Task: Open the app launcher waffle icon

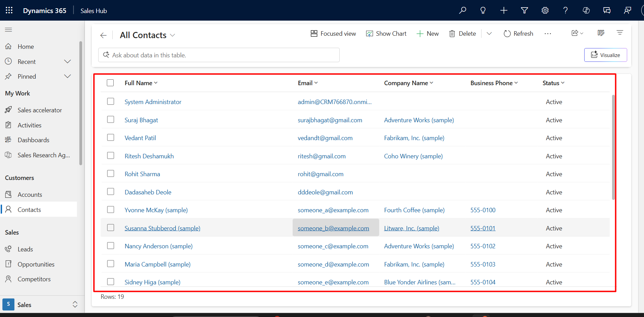Action: coord(9,10)
